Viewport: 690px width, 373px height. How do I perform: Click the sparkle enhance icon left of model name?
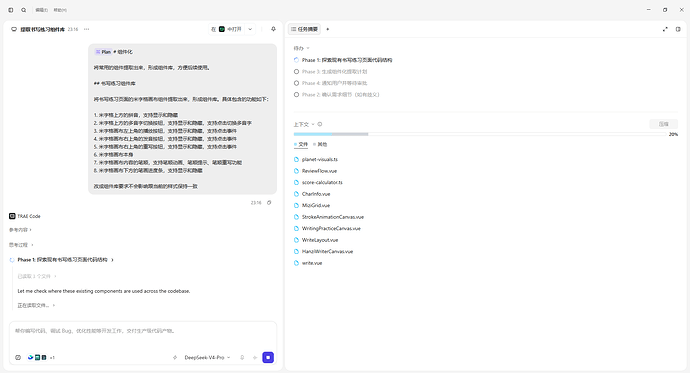tap(175, 358)
